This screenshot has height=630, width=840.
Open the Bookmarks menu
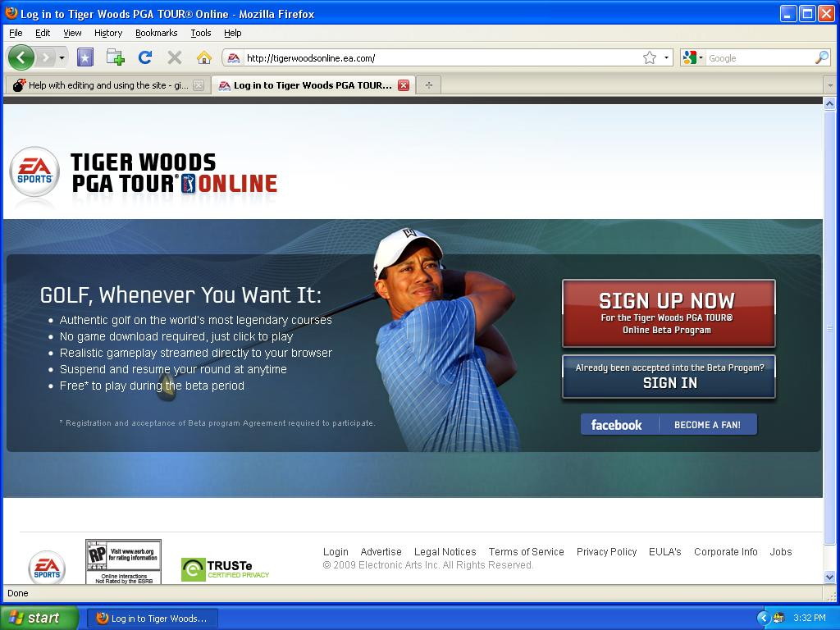point(157,33)
